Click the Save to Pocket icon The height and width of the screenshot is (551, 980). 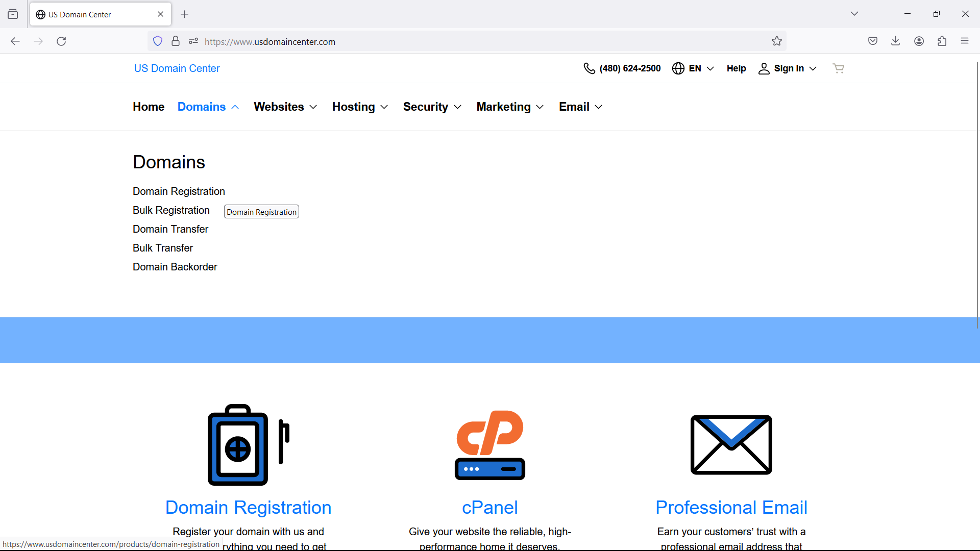(x=872, y=41)
